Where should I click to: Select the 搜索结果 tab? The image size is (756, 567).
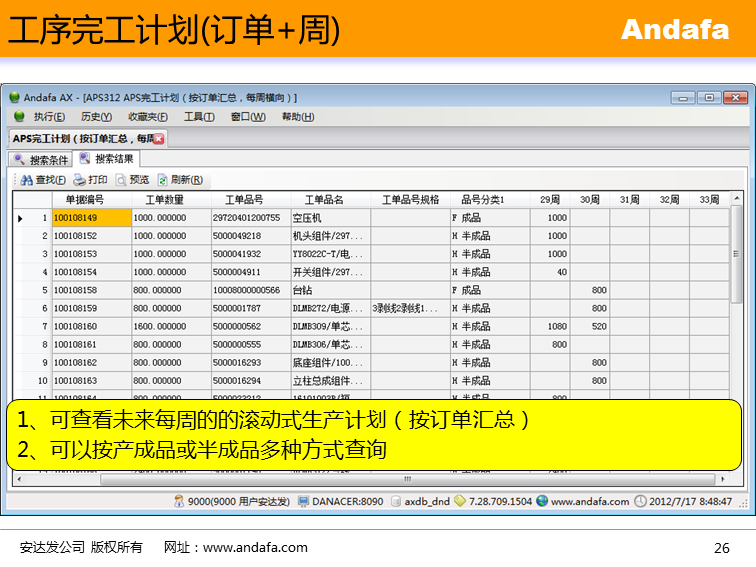[107, 159]
